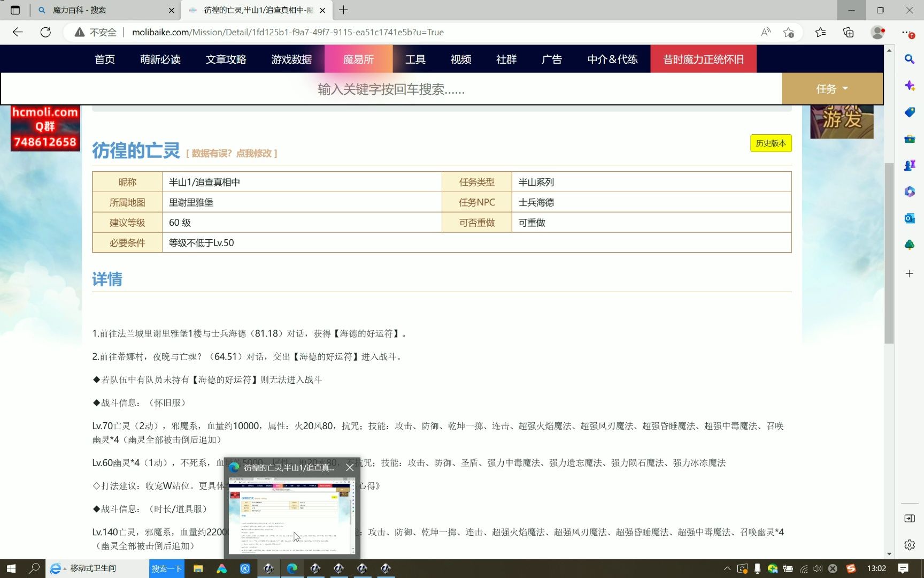The width and height of the screenshot is (924, 578).
Task: Hide the Edge sidebar with the arrow toggle
Action: (909, 518)
